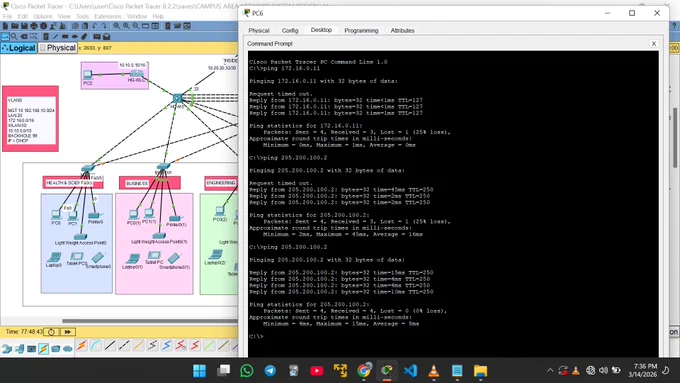Choose the automatic connection lightning icon

tap(82, 346)
